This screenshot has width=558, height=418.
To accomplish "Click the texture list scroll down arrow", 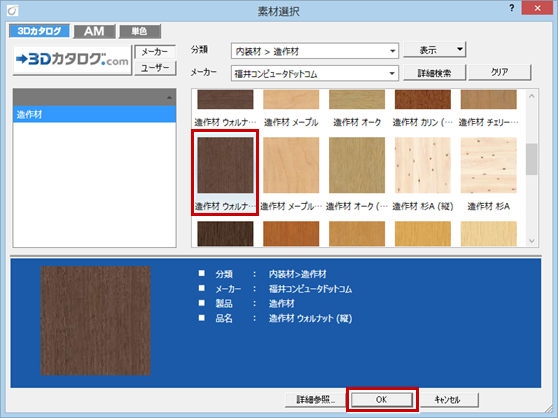I will [x=532, y=241].
